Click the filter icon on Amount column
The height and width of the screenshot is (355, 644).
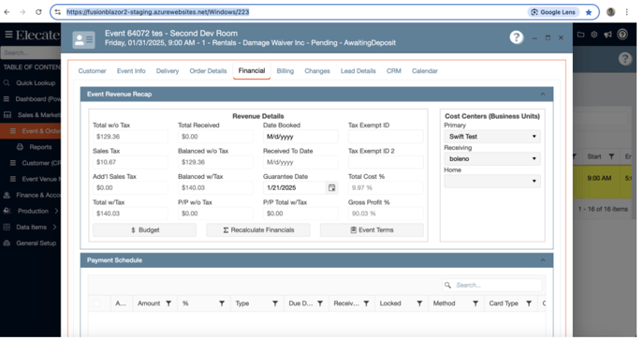(168, 303)
